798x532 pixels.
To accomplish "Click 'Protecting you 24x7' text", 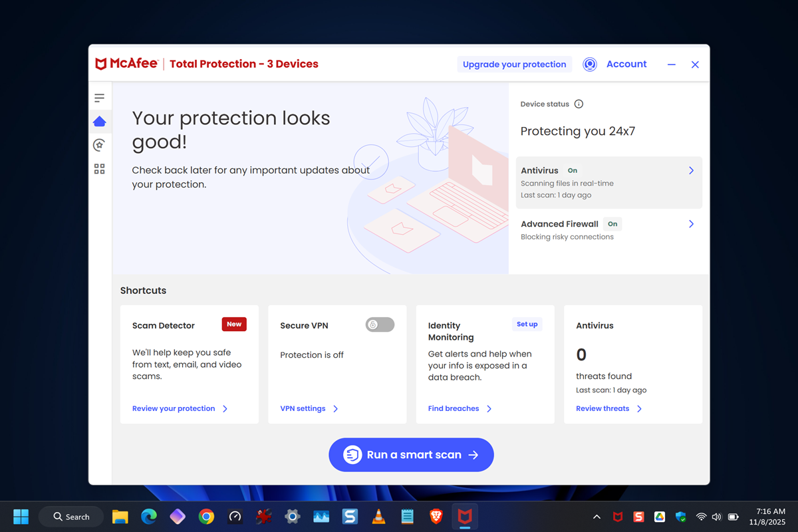I will 578,131.
